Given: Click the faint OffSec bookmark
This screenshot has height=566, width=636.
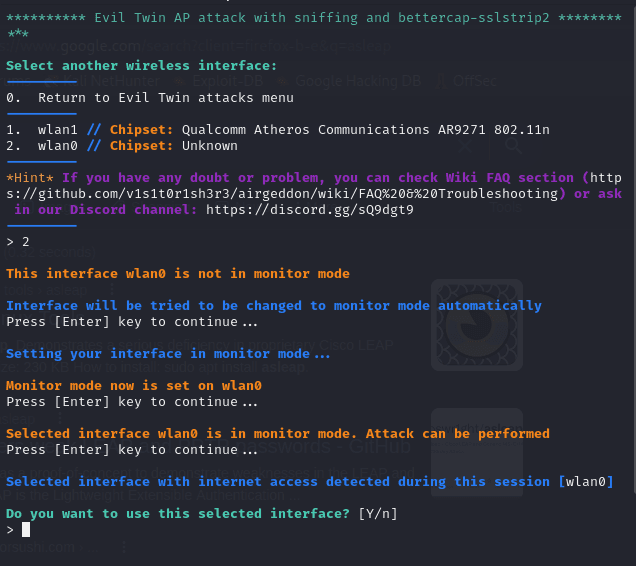Looking at the screenshot, I should 466,81.
